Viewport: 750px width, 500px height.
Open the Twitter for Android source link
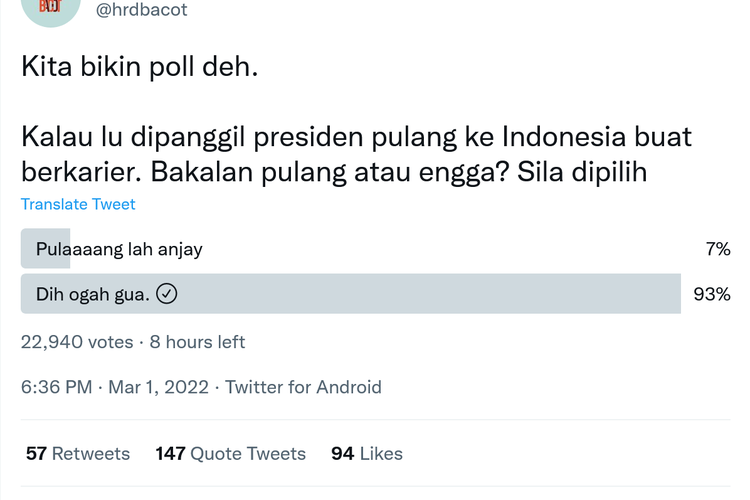[303, 387]
